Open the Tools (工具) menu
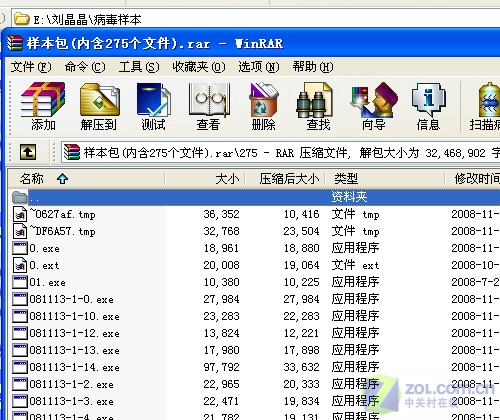 [139, 67]
